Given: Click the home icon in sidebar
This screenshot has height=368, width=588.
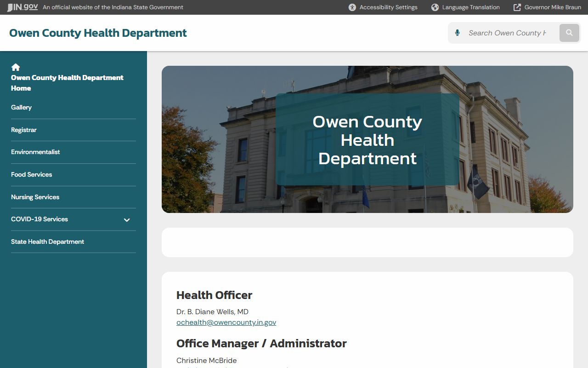Looking at the screenshot, I should [x=16, y=67].
